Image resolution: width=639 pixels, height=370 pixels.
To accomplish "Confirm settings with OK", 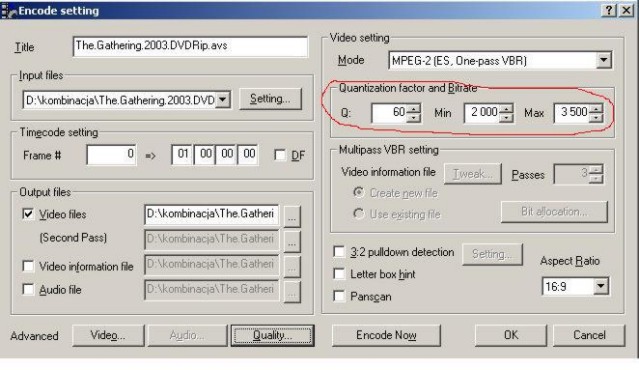I will click(x=511, y=335).
